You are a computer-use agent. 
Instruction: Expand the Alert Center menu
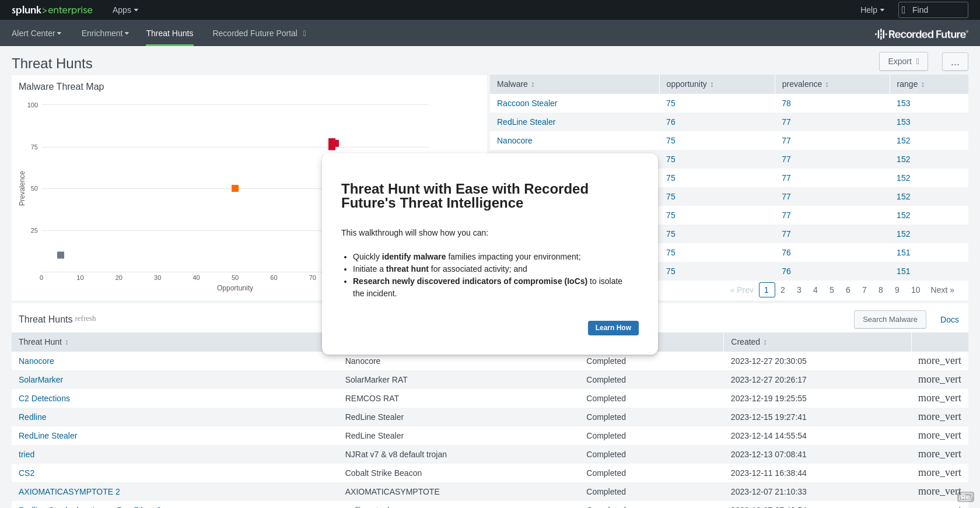tap(36, 33)
